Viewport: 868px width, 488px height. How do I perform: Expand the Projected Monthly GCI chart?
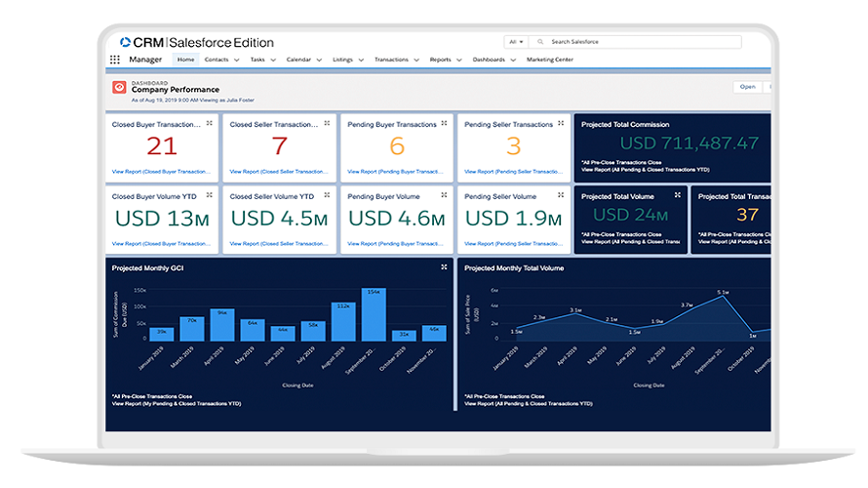click(x=444, y=267)
